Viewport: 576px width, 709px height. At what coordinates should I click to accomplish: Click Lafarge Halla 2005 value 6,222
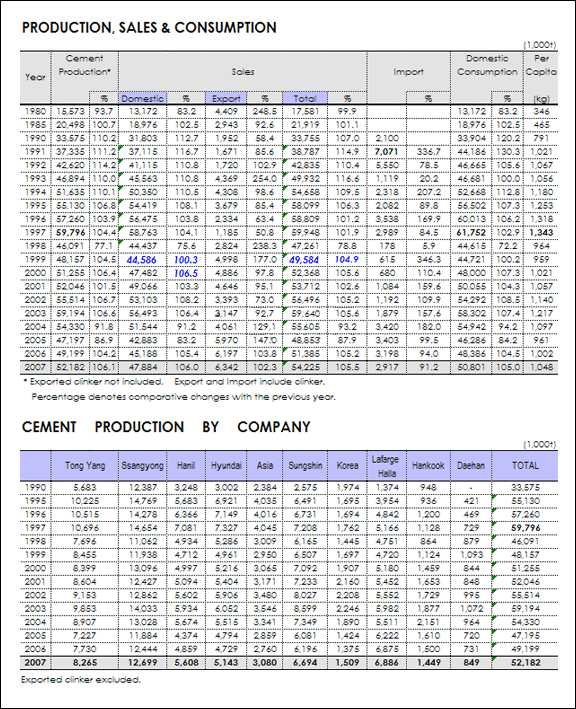(x=387, y=635)
